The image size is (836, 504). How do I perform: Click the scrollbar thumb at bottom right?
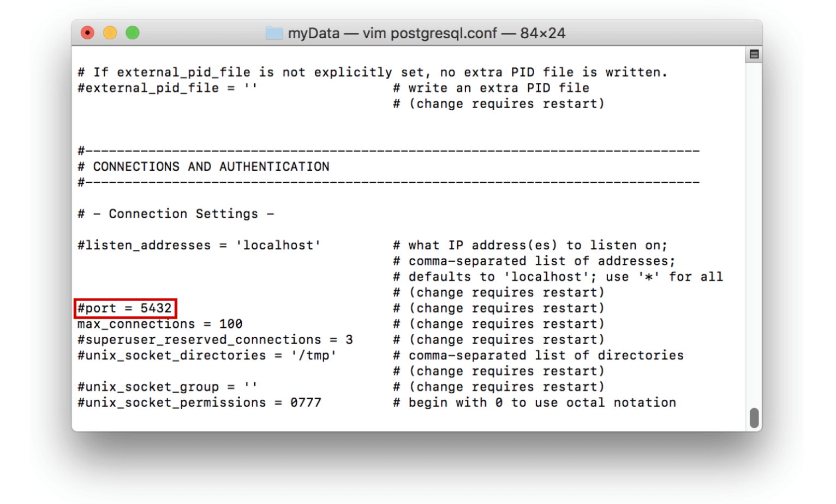point(755,417)
